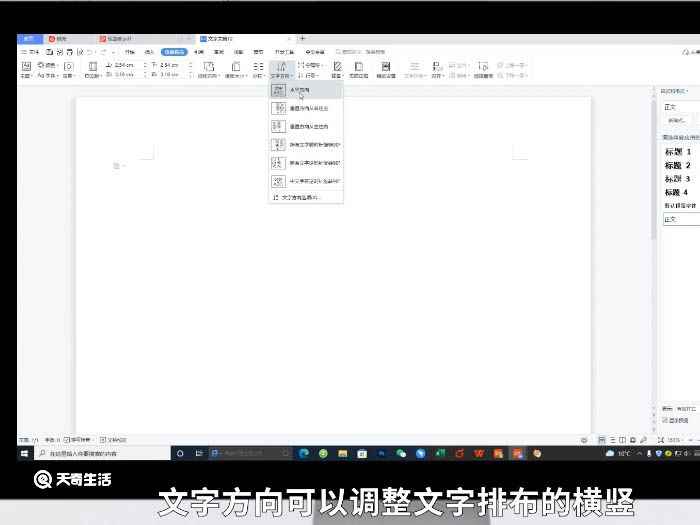Switch to the Start (开始) ribbon tab

(129, 52)
